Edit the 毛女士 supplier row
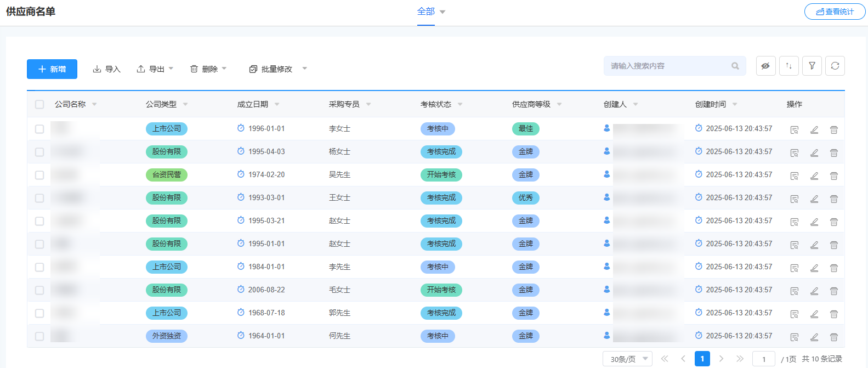Viewport: 868px width, 368px height. (x=814, y=291)
